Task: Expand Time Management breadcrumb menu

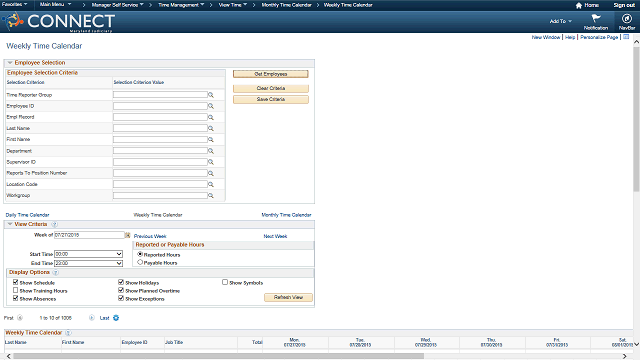Action: (181, 5)
